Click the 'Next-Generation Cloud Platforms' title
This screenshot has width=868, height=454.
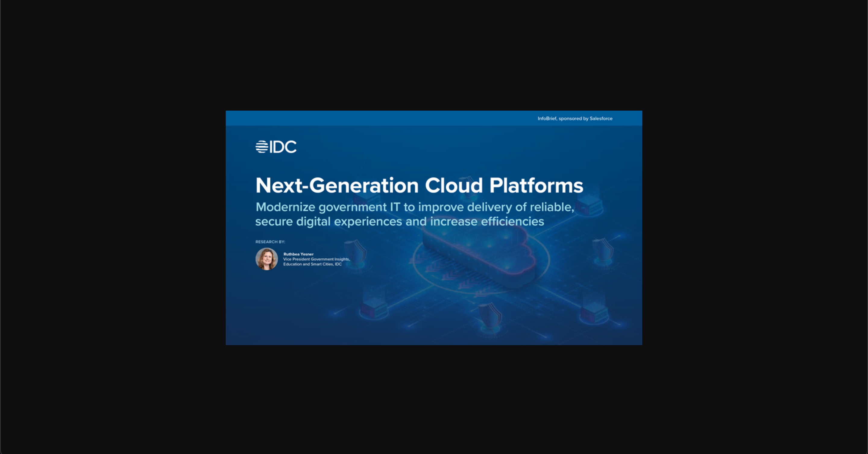pos(419,185)
